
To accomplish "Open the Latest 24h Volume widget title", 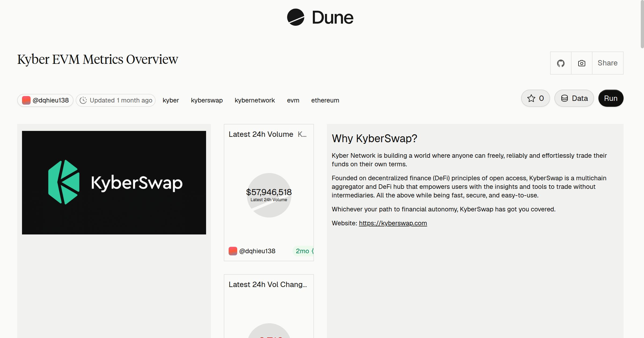I will (261, 134).
